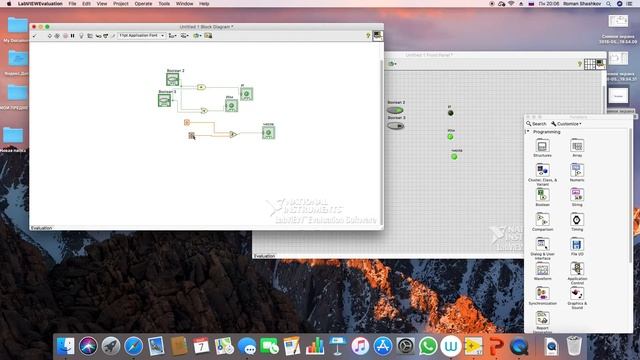The width and height of the screenshot is (640, 360).
Task: Click the VI icon in Block Diagram corner
Action: 378,36
